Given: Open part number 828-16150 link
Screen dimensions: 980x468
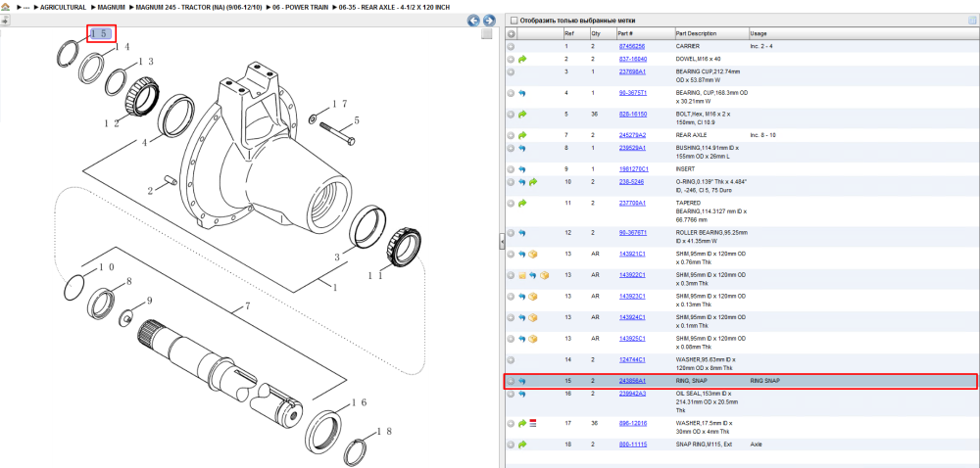Looking at the screenshot, I should point(632,115).
